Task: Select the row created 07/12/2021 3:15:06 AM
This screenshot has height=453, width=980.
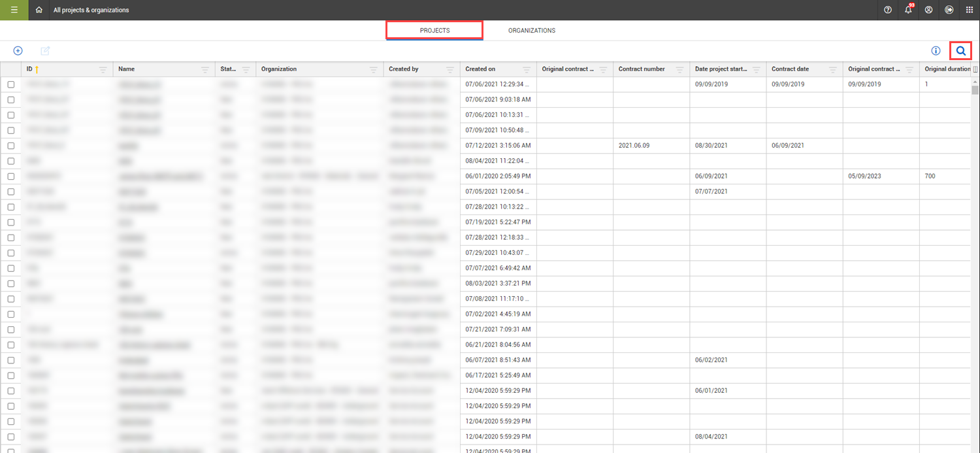Action: [x=11, y=145]
